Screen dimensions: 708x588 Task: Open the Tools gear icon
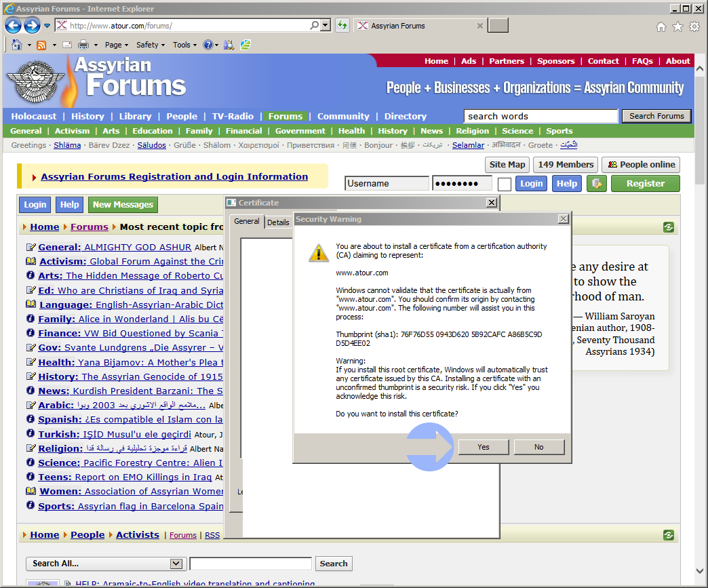point(694,27)
